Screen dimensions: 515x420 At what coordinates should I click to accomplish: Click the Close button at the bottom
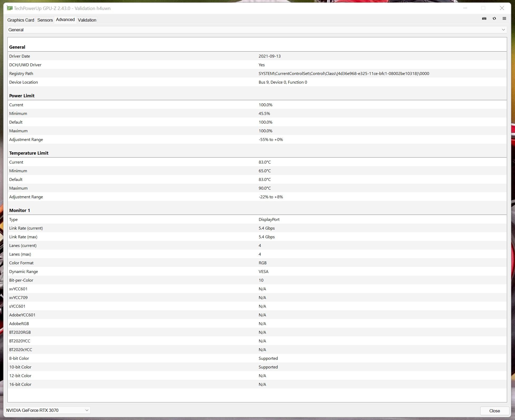pos(494,411)
